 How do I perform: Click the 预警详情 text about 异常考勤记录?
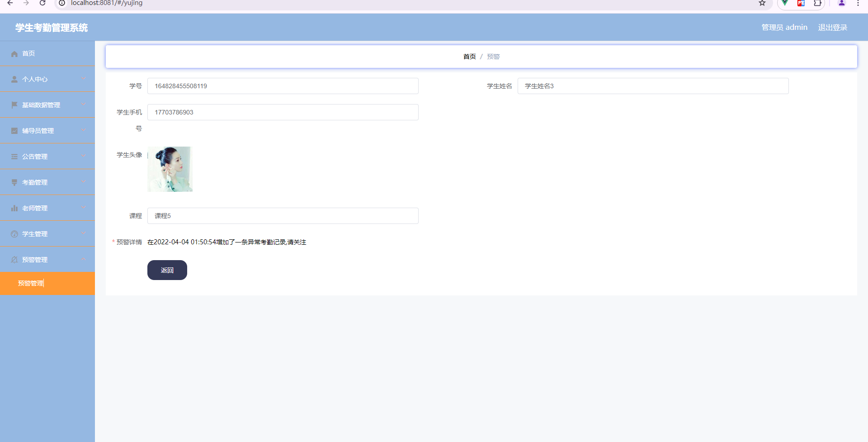tap(227, 242)
